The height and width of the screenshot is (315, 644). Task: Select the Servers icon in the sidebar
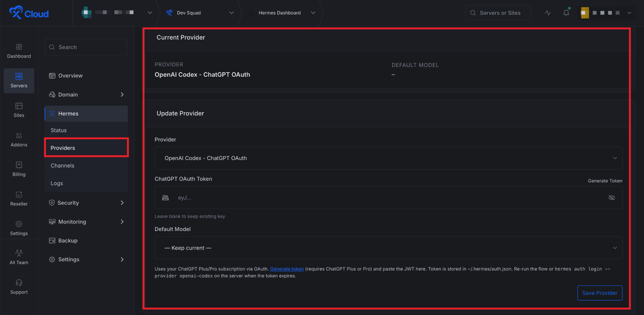19,80
